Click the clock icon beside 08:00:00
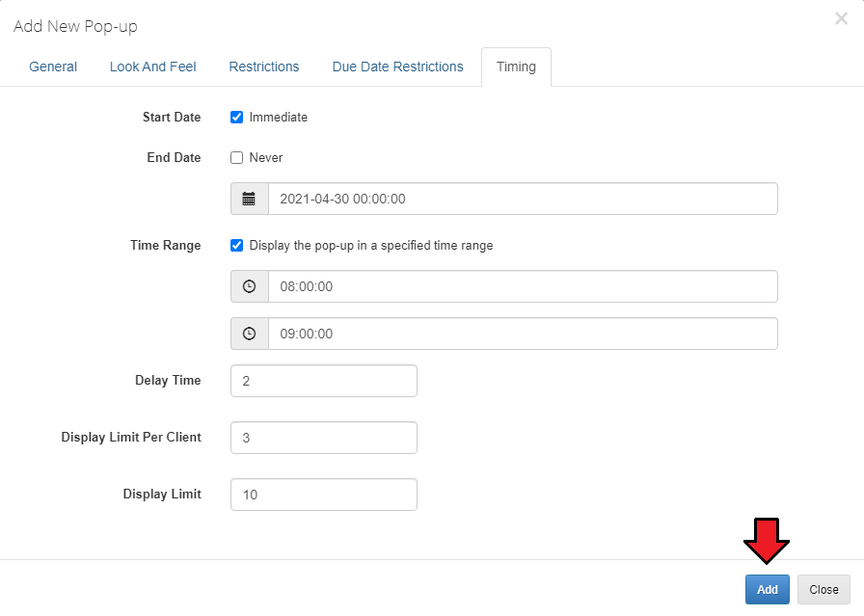The image size is (864, 616). point(249,286)
